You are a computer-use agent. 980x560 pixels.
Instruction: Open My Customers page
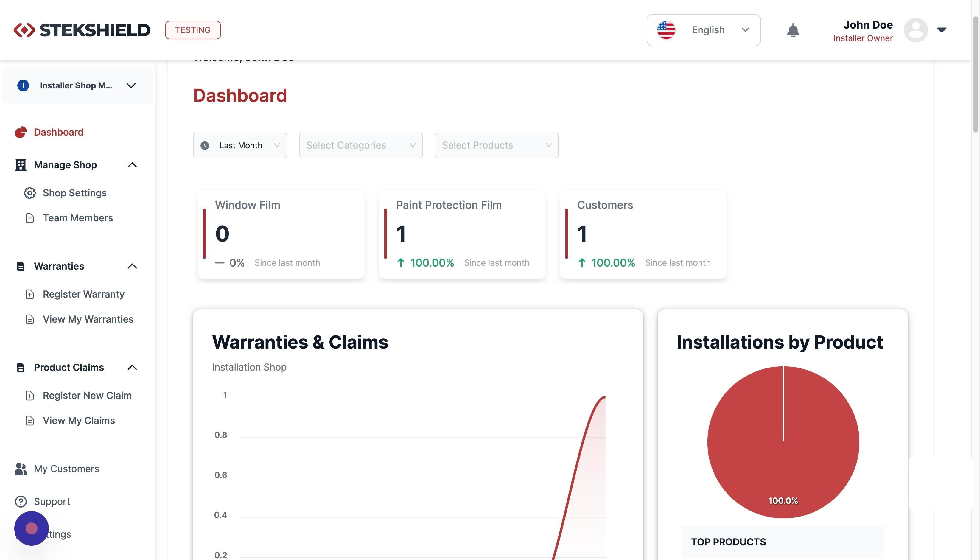click(x=66, y=469)
